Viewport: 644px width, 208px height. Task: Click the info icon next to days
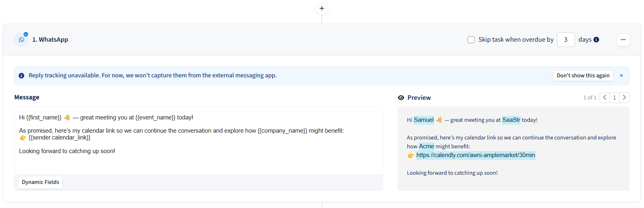[596, 40]
